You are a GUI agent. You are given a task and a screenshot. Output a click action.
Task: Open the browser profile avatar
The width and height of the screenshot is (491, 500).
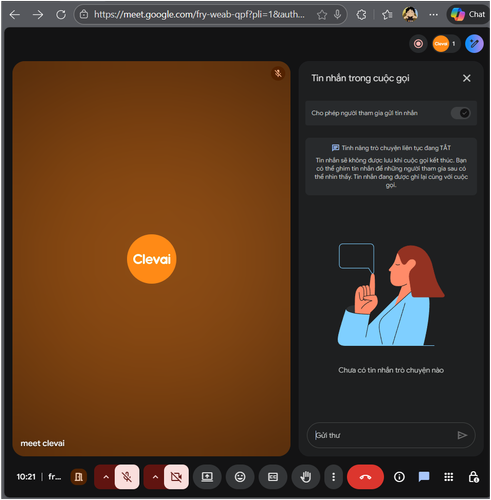click(x=410, y=14)
